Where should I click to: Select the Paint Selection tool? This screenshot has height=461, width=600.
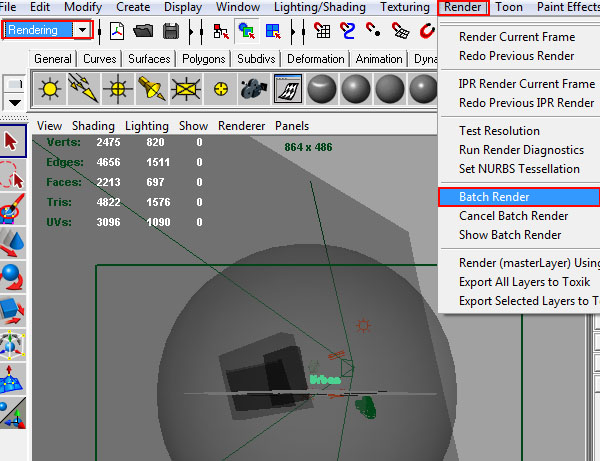(13, 209)
